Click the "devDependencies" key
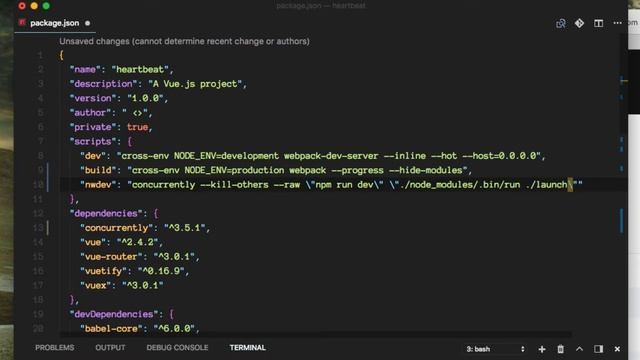The width and height of the screenshot is (640, 360). (x=114, y=314)
